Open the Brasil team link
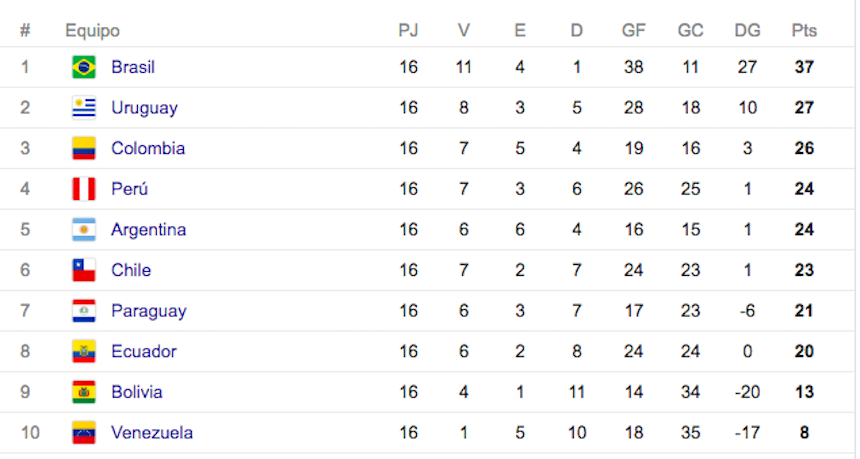Screen dimensions: 860x459 [133, 67]
